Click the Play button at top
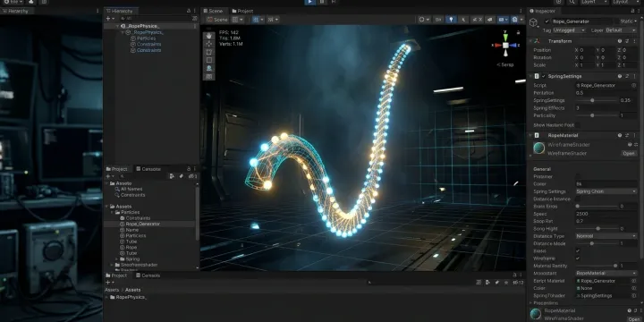 point(310,2)
